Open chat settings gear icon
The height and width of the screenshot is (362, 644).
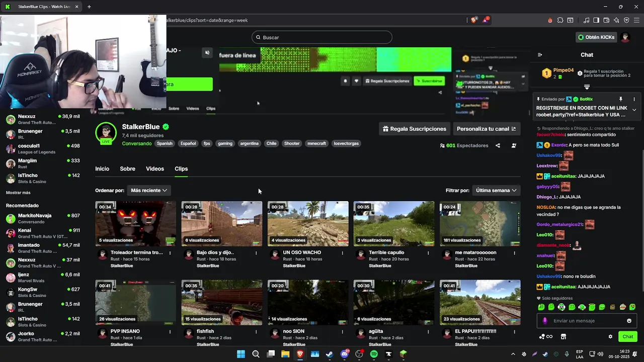pos(610,337)
